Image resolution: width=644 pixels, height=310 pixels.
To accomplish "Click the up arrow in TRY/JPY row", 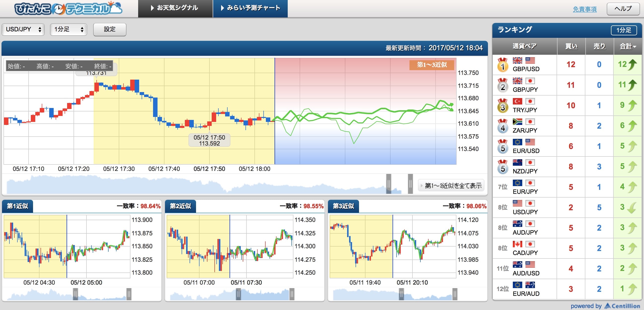I will 633,105.
